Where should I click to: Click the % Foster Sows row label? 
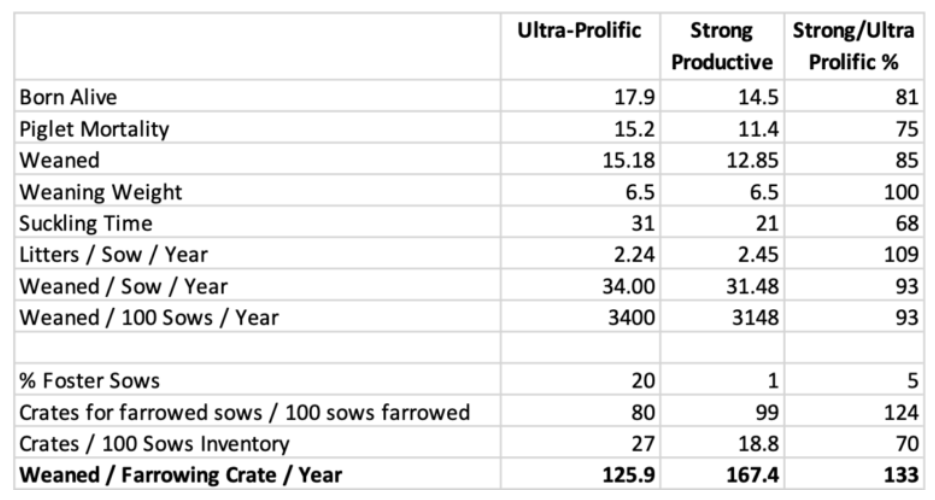point(89,381)
